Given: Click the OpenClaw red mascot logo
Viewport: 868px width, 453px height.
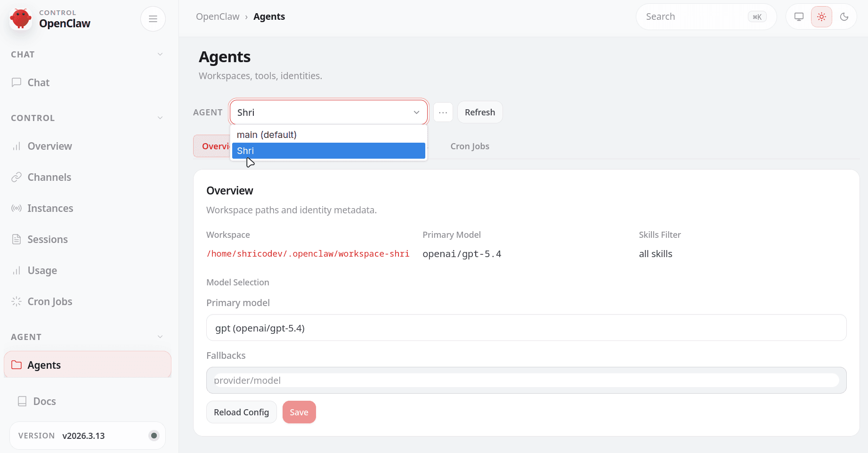Looking at the screenshot, I should tap(21, 19).
